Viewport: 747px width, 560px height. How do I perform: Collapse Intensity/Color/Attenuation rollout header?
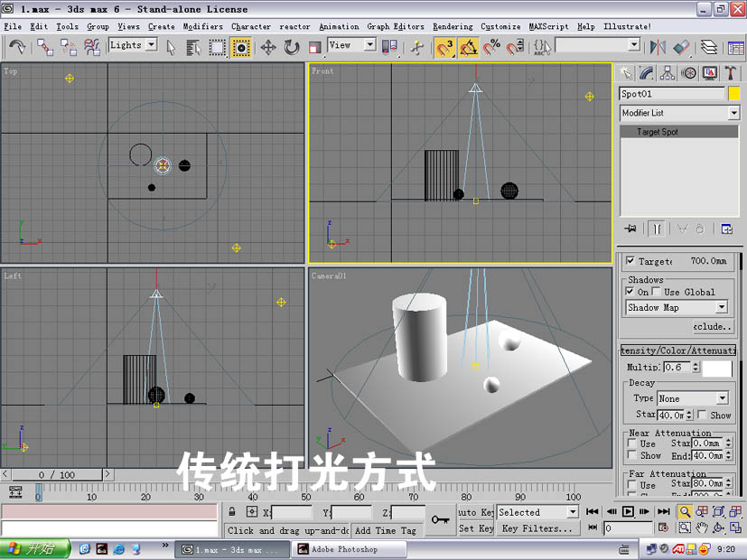[678, 350]
